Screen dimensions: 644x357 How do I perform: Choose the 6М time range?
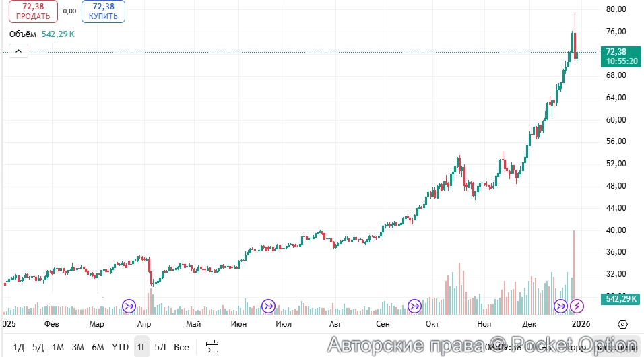point(98,347)
